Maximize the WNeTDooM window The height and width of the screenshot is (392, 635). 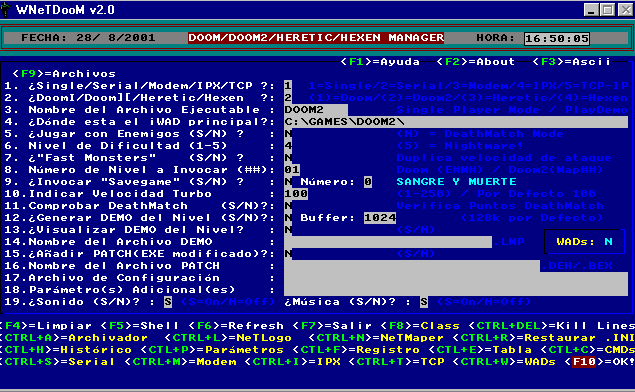tap(608, 10)
